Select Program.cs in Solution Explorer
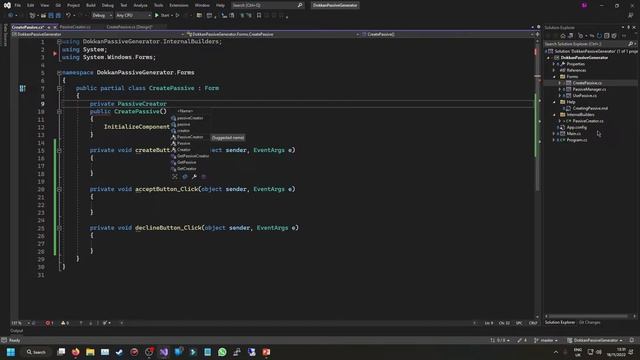This screenshot has width=640, height=360. [x=577, y=140]
